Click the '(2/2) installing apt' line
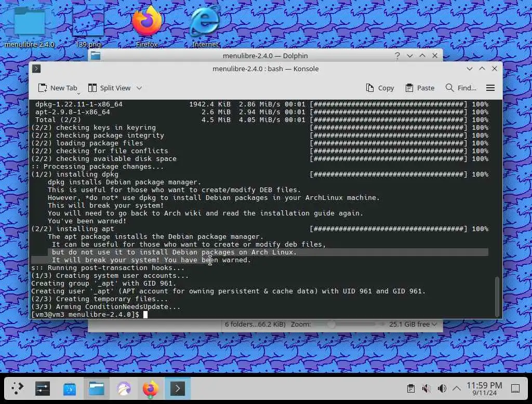The height and width of the screenshot is (404, 532). [73, 229]
